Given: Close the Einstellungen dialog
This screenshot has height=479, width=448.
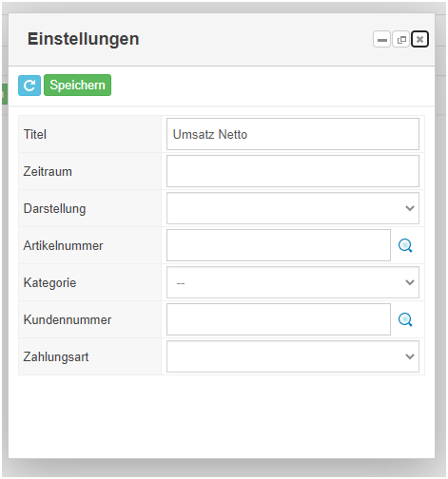Looking at the screenshot, I should click(x=419, y=40).
